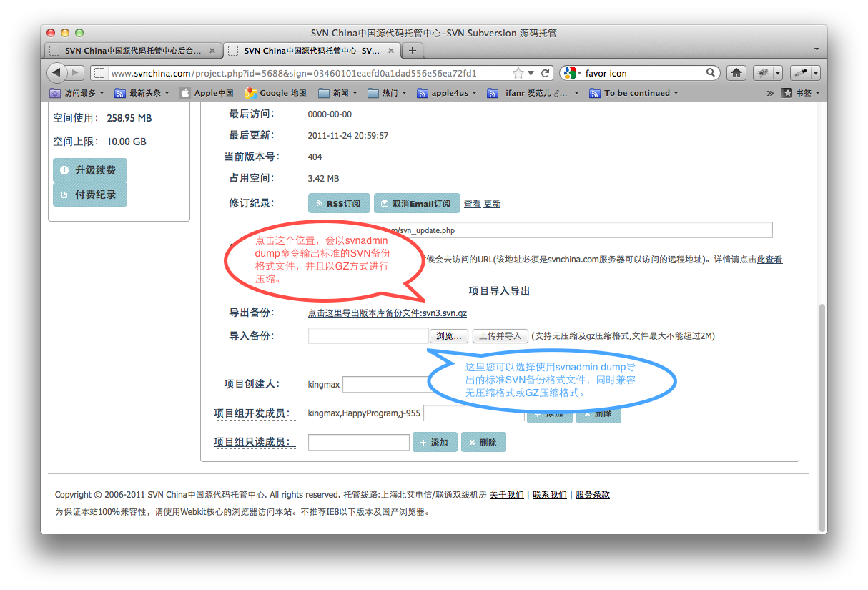Viewport: 868px width, 590px height.
Task: Click the 项目组只读成员 label link
Action: 255,443
